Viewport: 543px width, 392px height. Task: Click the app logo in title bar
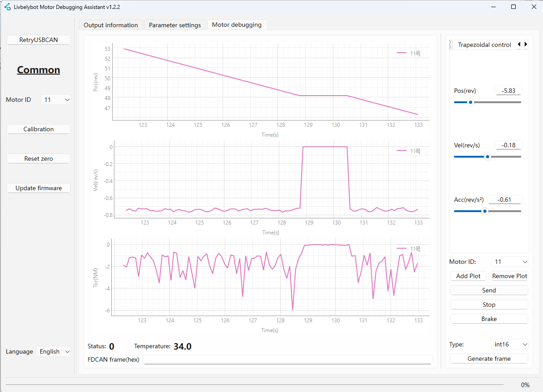pos(7,7)
